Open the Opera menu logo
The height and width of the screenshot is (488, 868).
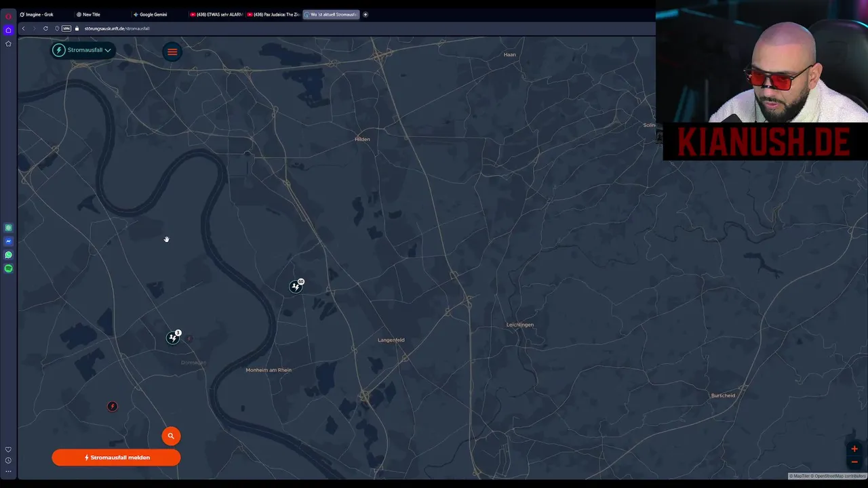click(8, 16)
